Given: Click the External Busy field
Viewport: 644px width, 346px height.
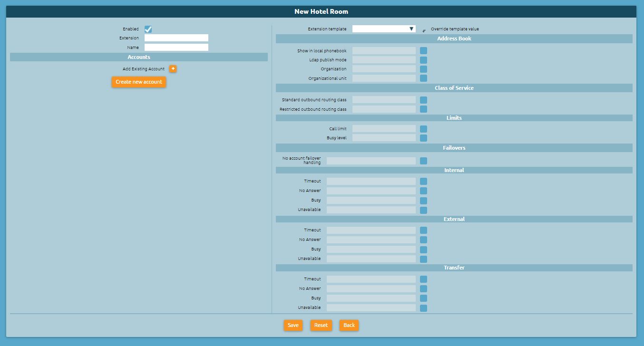Looking at the screenshot, I should 371,250.
